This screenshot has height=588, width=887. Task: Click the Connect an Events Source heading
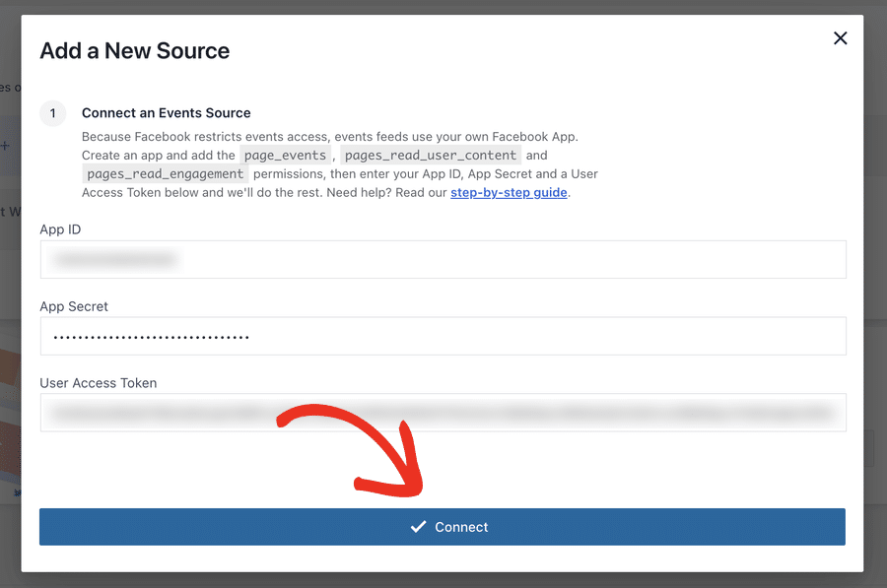point(166,113)
